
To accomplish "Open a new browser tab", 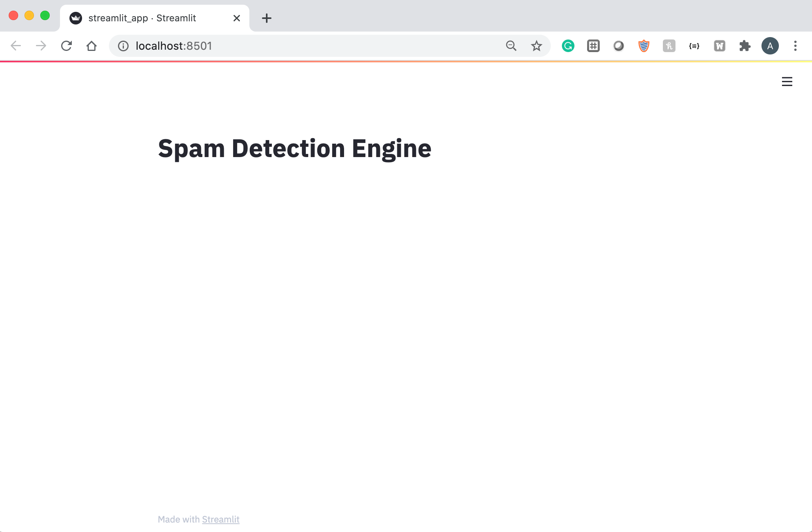I will point(267,18).
